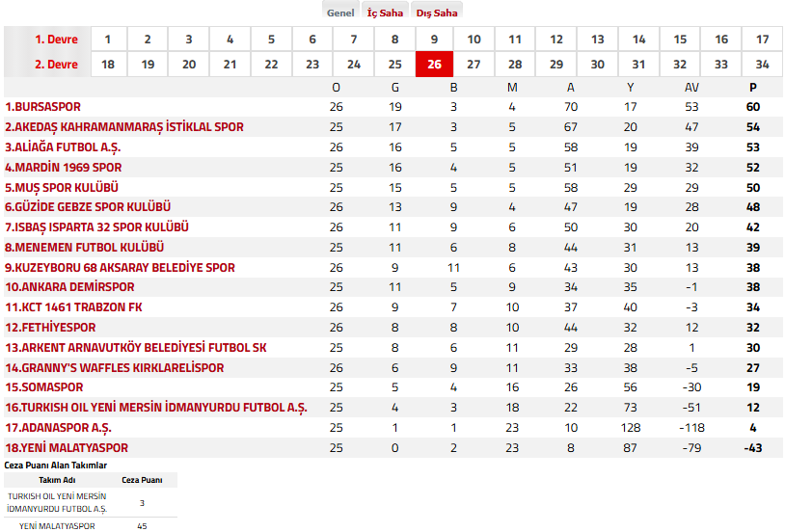
Task: Select week 9 in 1. Devre
Action: point(434,40)
